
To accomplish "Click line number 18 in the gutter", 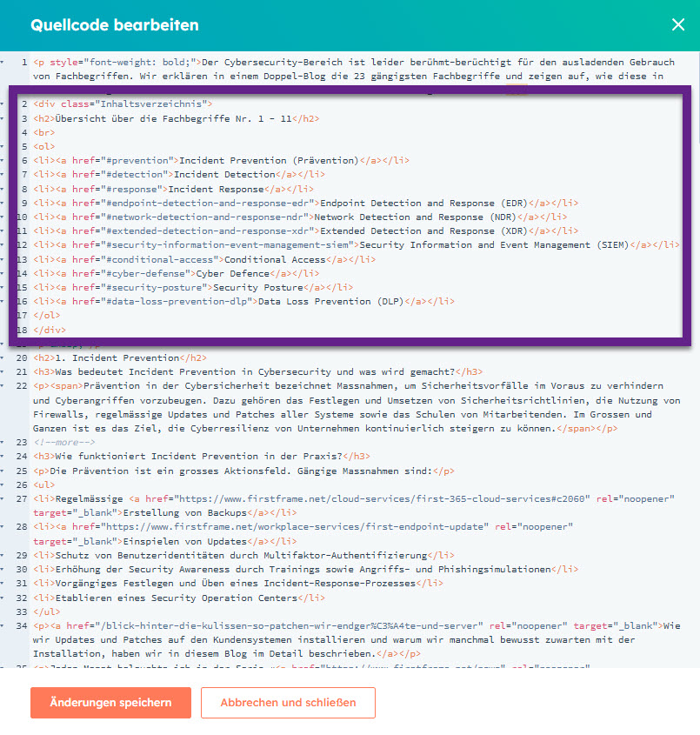I will point(22,330).
